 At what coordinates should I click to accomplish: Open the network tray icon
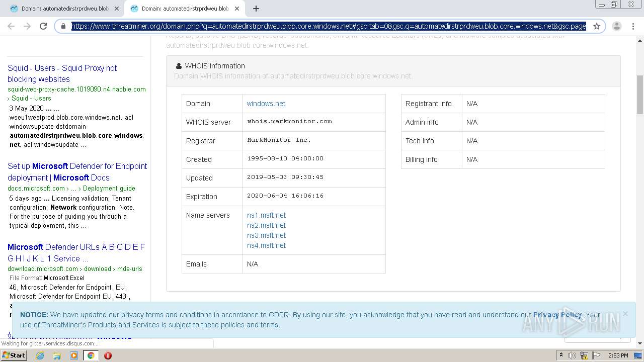click(584, 355)
